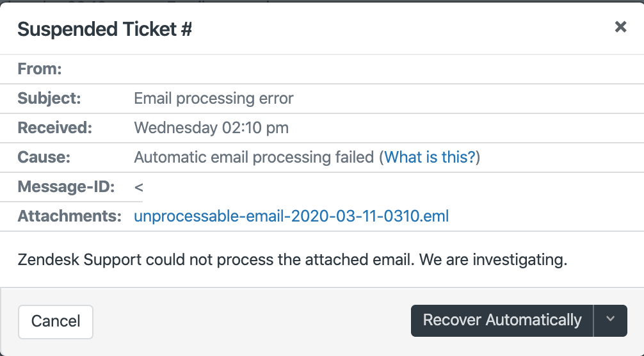The width and height of the screenshot is (644, 356).
Task: Expand the dropdown arrow beside Recover Automatically
Action: click(610, 320)
